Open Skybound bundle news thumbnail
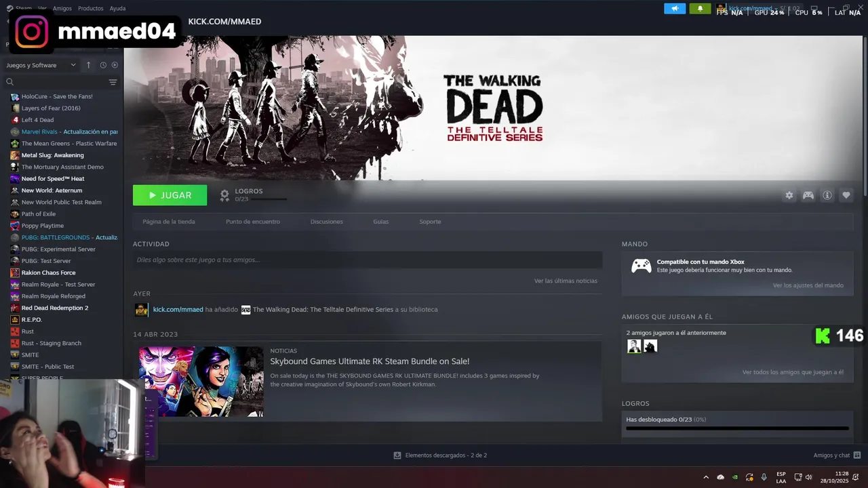The width and height of the screenshot is (868, 488). click(x=201, y=382)
